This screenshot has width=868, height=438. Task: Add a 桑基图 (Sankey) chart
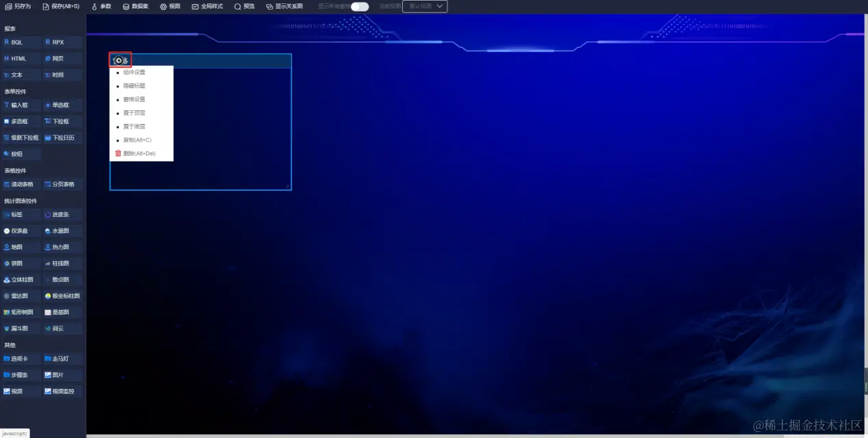[62, 312]
